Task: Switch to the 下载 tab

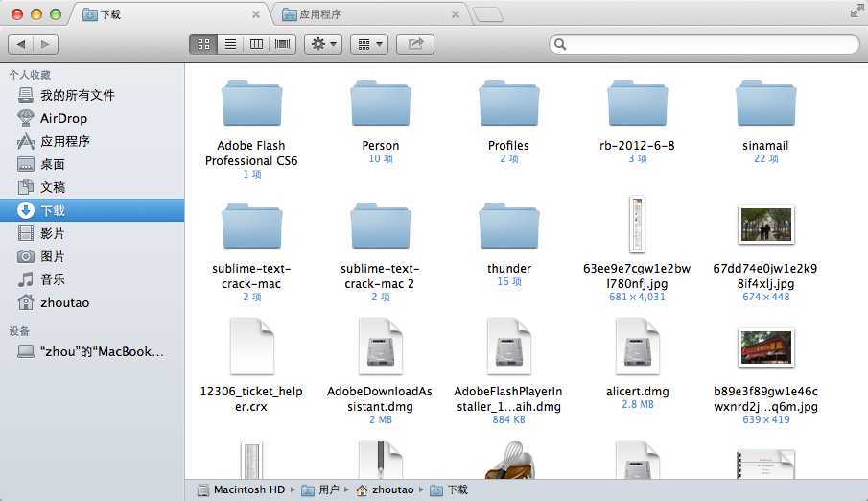Action: [x=169, y=14]
